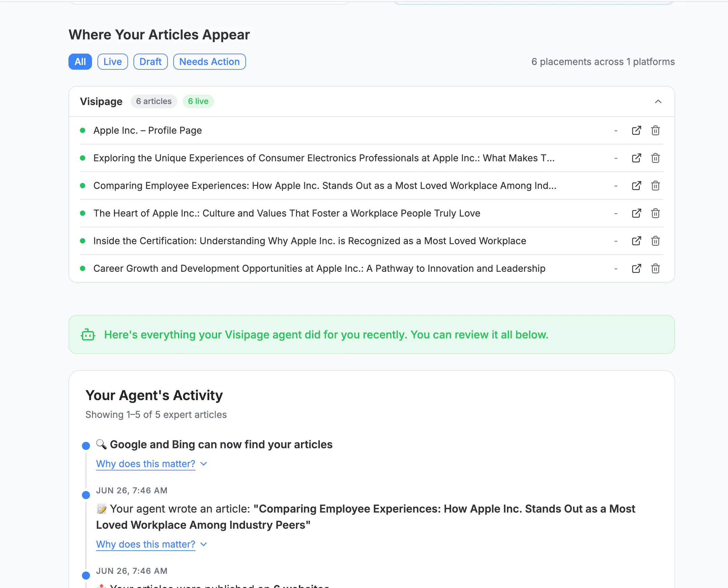Select Comparing Employee Experiences row title in Visipage list
This screenshot has height=588, width=728.
click(x=325, y=186)
